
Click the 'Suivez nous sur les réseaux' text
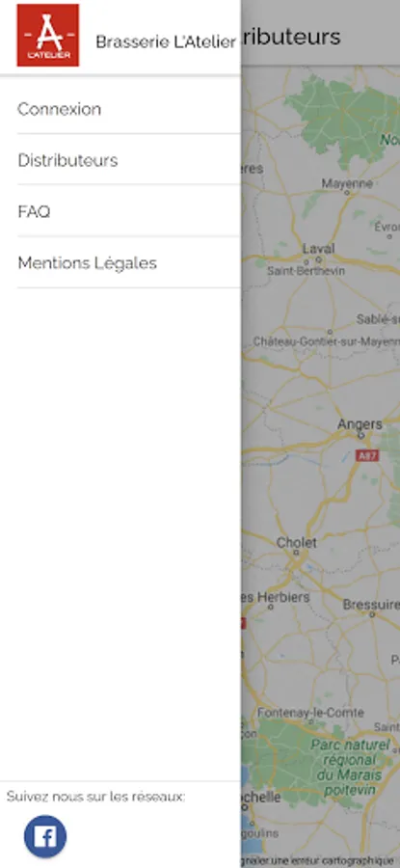(x=95, y=797)
